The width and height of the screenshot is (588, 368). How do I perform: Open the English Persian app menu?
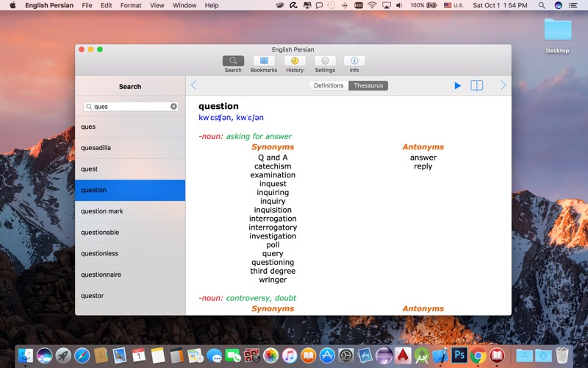(x=49, y=5)
